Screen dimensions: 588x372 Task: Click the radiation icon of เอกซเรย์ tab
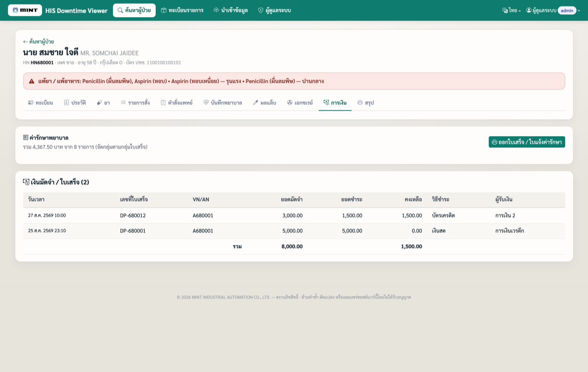point(290,102)
